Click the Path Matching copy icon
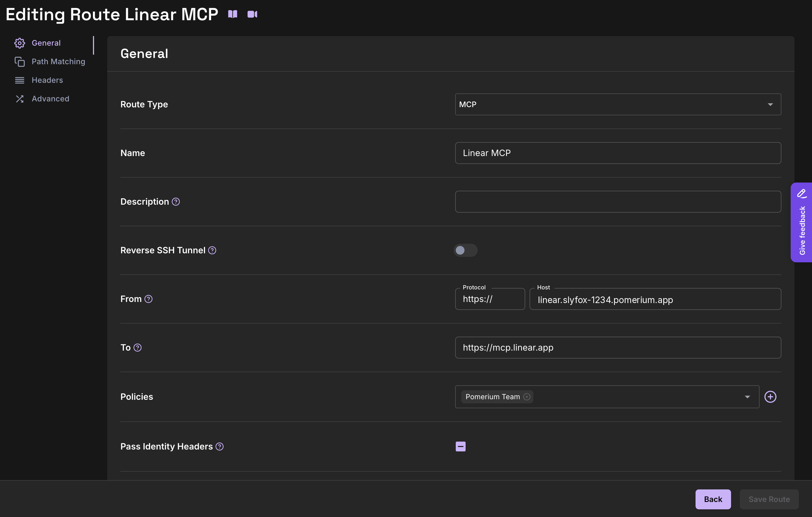 click(x=20, y=61)
